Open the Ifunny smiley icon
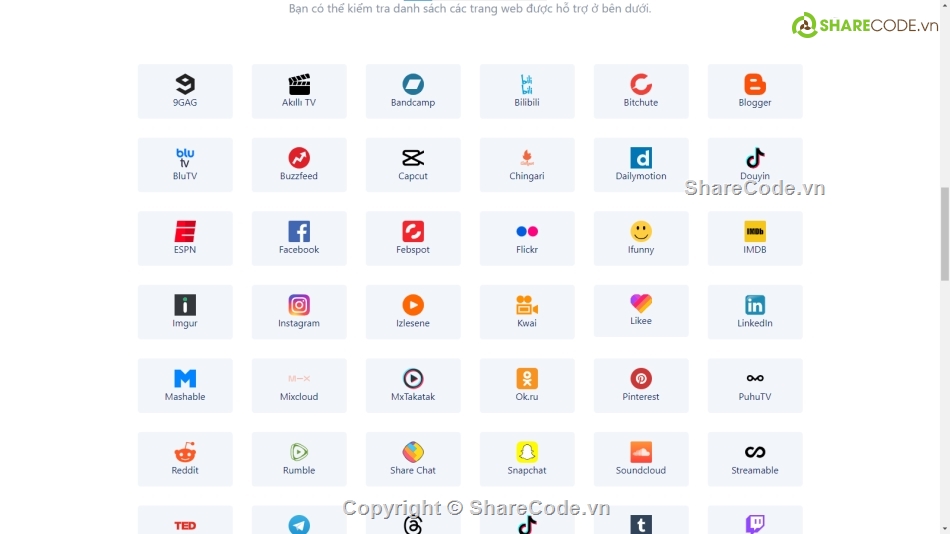 tap(640, 232)
